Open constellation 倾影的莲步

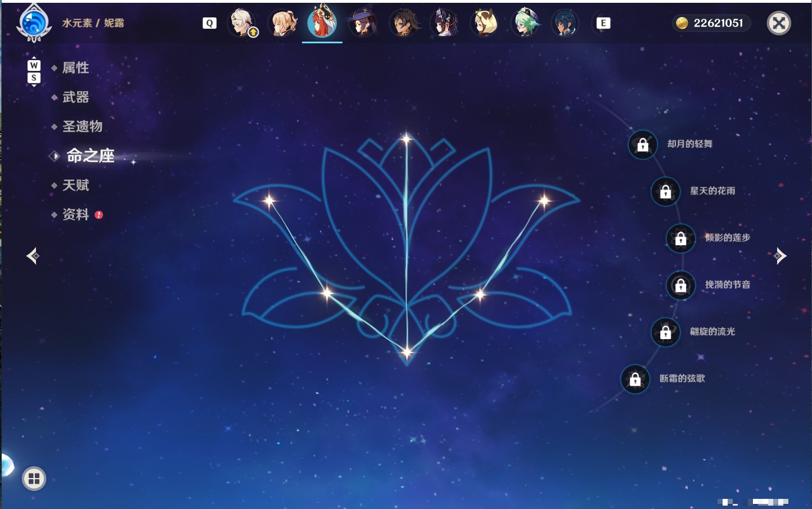pos(728,237)
